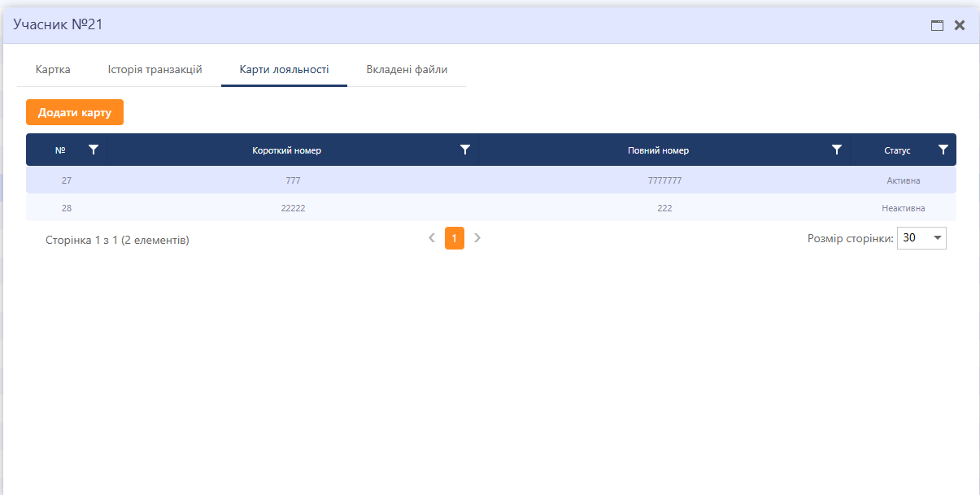The height and width of the screenshot is (495, 980).
Task: Open filter for № column
Action: click(x=94, y=150)
